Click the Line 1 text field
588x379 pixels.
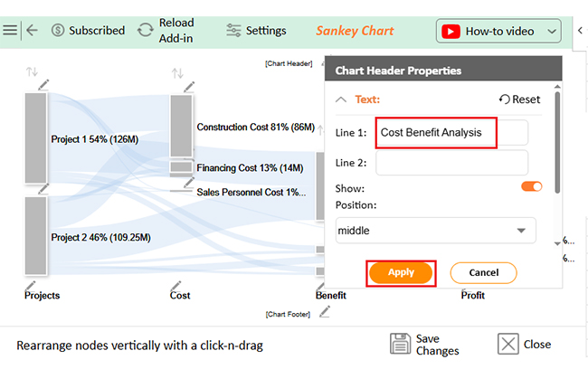451,133
